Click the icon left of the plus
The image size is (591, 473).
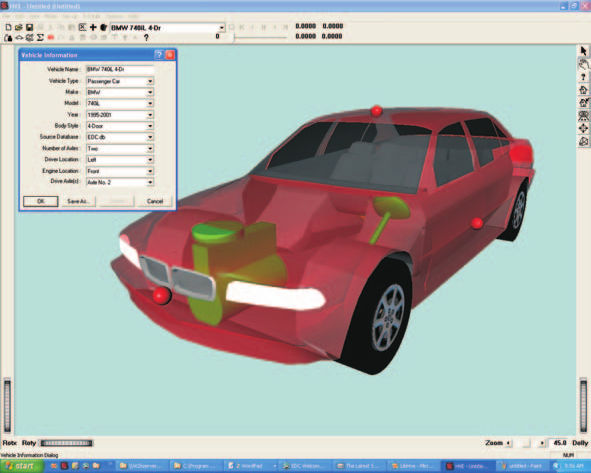click(82, 27)
